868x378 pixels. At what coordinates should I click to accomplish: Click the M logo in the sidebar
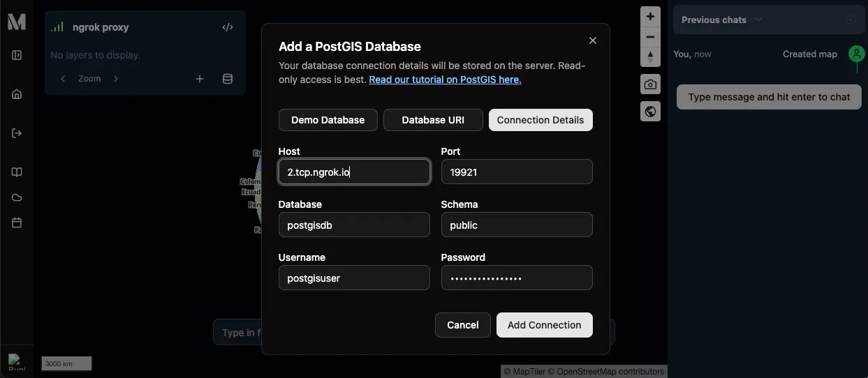[17, 22]
